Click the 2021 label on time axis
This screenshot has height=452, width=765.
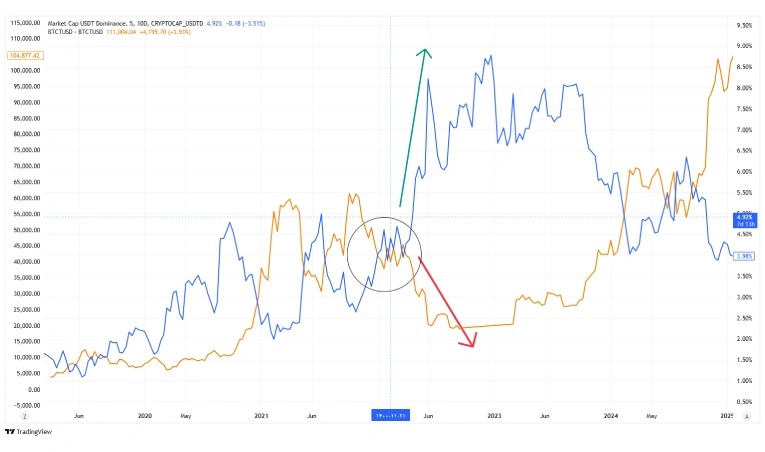pos(262,414)
